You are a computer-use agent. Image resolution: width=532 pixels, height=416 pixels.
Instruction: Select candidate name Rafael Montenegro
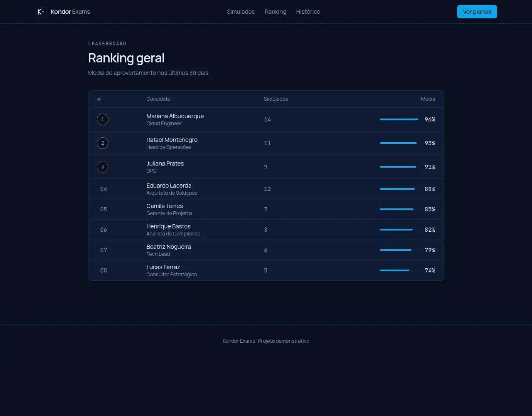coord(172,140)
